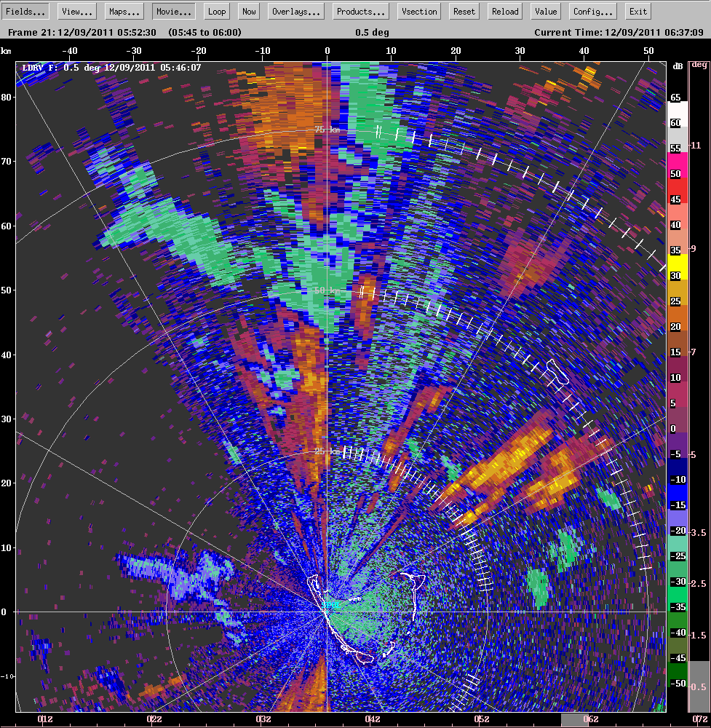
Task: Click the 11 deg elevation label
Action: point(696,146)
